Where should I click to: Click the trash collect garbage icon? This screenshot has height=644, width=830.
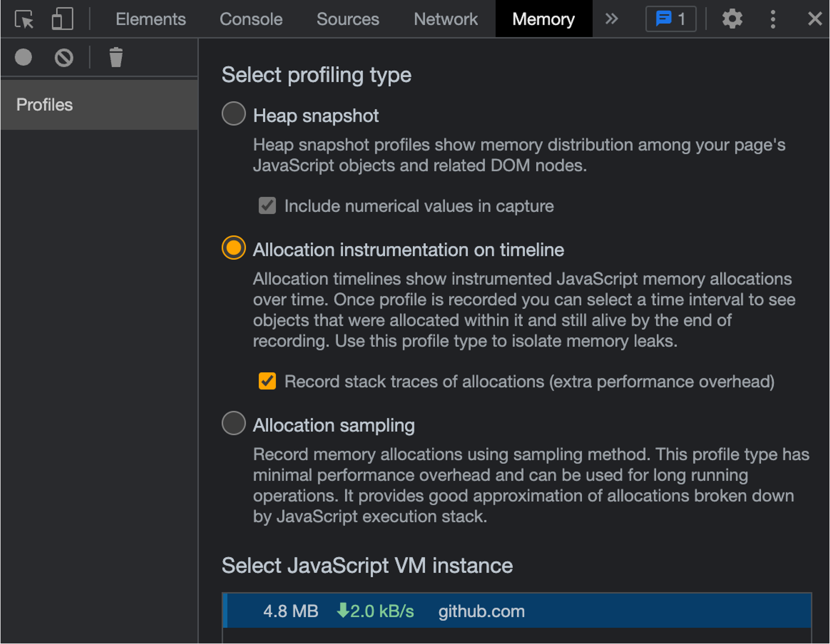pos(116,57)
